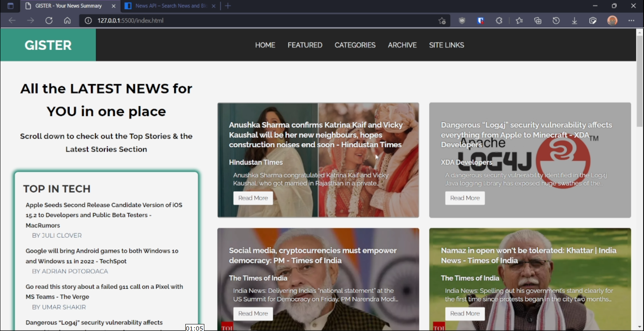Open the Extensions puzzle icon
The height and width of the screenshot is (331, 644).
pyautogui.click(x=499, y=21)
